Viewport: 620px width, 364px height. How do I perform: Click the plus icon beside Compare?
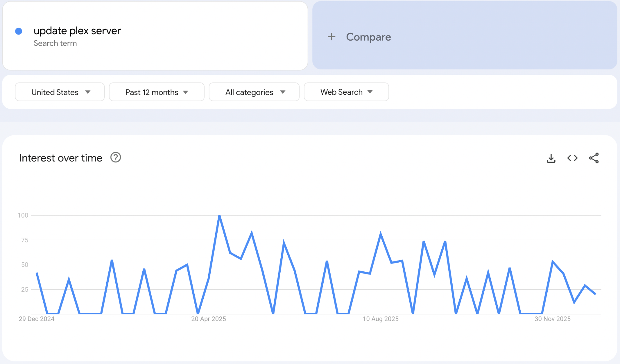tap(331, 37)
